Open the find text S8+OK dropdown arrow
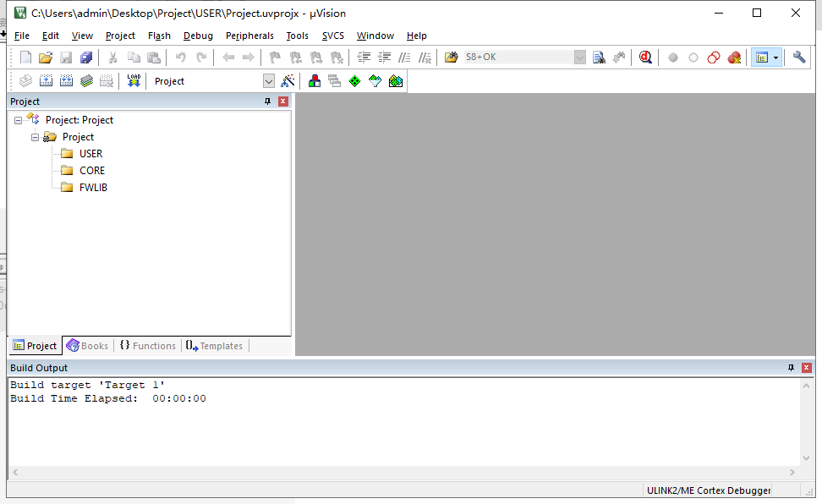The width and height of the screenshot is (822, 504). (579, 58)
